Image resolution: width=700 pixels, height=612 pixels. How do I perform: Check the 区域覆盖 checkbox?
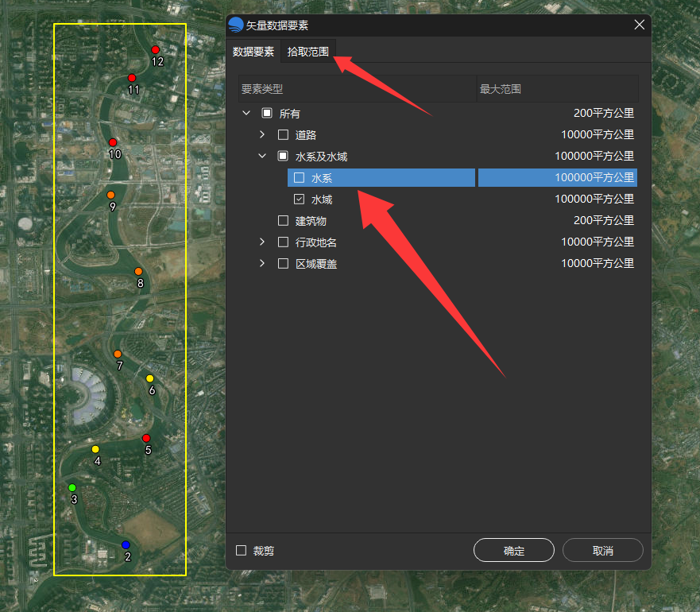coord(283,263)
